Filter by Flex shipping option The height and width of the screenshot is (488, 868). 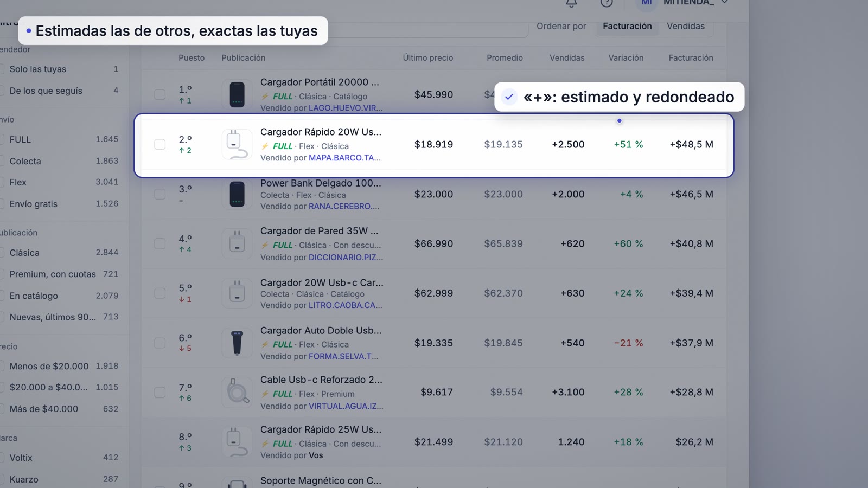[60, 182]
